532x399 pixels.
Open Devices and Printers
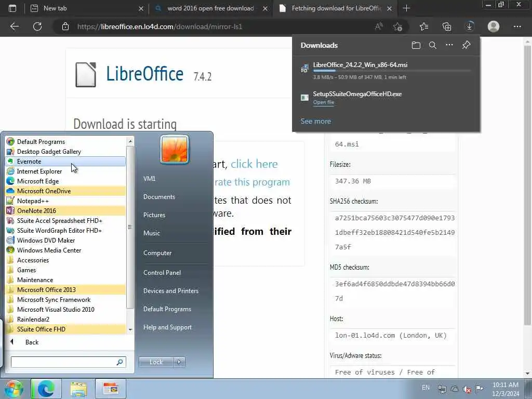pos(170,291)
